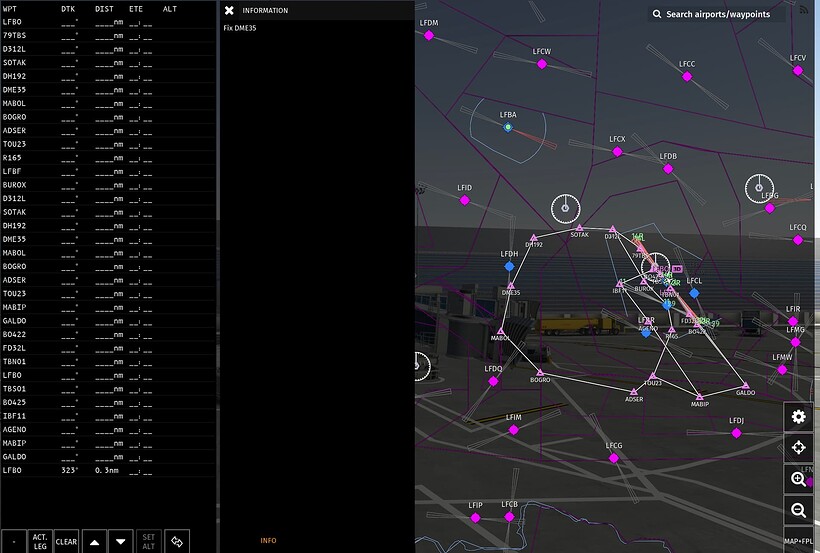
Task: Select the 79TBS row in flight plan
Action: (108, 36)
